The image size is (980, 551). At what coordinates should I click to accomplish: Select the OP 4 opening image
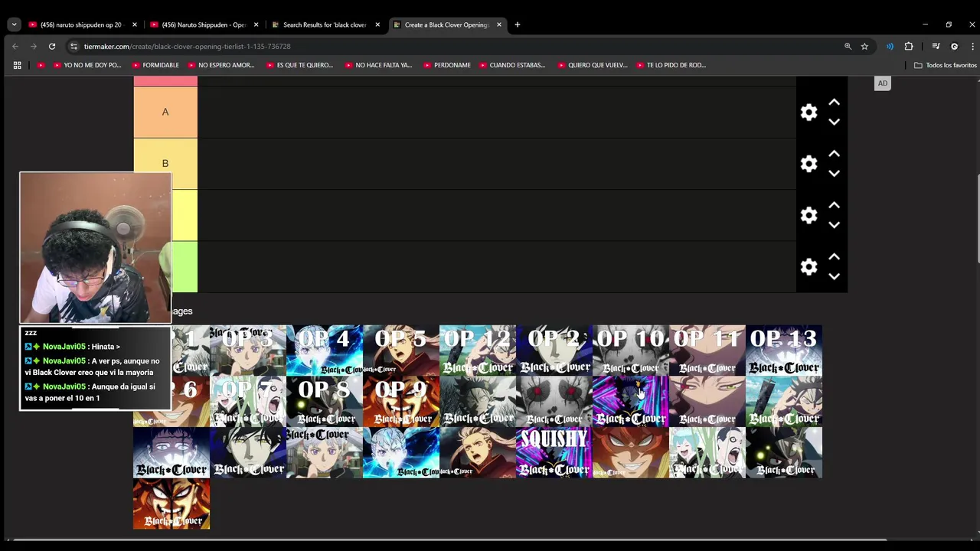tap(325, 350)
